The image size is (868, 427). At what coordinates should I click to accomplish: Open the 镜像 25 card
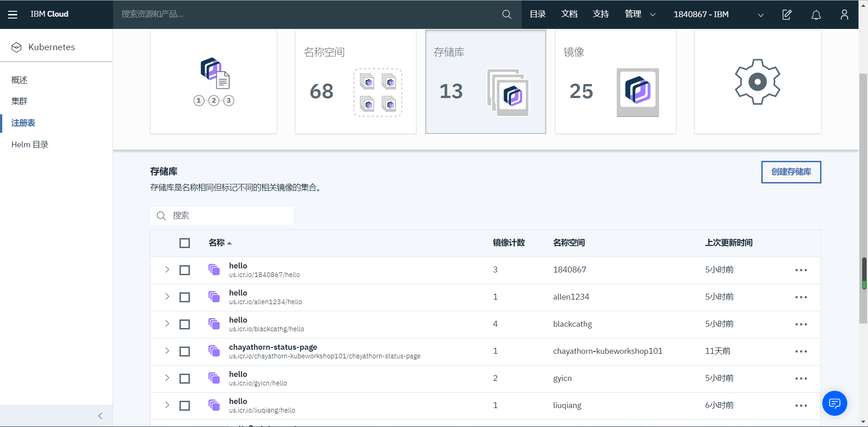(615, 82)
